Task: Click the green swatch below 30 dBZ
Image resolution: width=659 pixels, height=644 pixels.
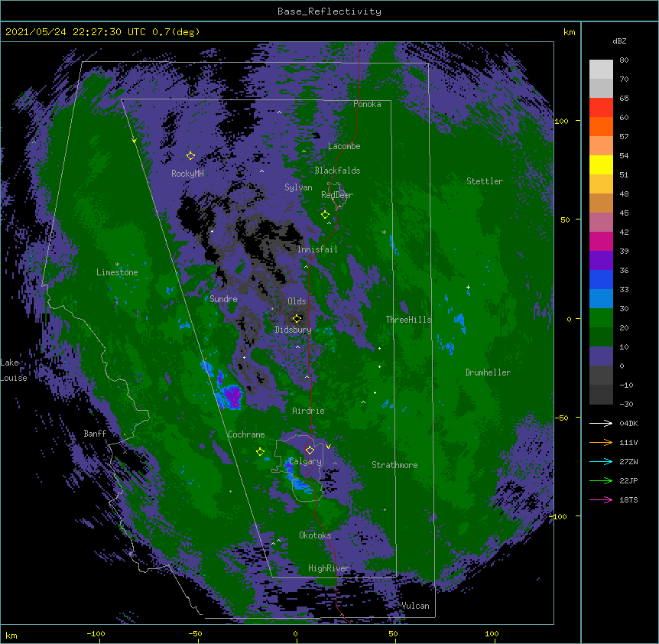Action: point(601,318)
